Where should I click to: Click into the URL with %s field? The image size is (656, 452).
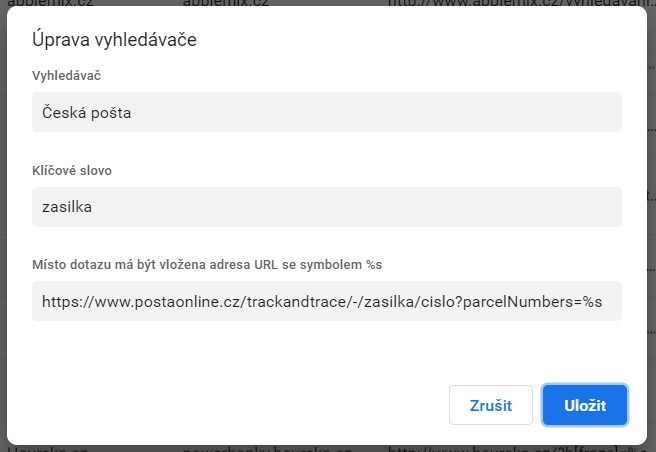pyautogui.click(x=327, y=301)
